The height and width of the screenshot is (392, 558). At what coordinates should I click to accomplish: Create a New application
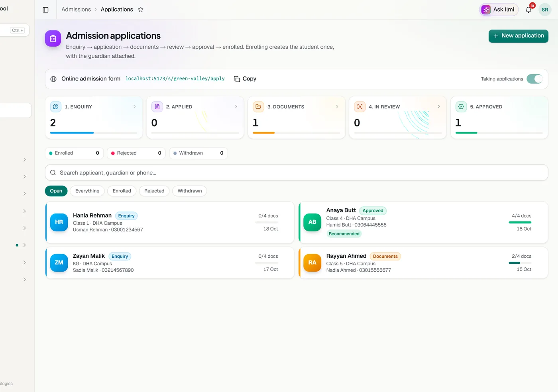[519, 36]
